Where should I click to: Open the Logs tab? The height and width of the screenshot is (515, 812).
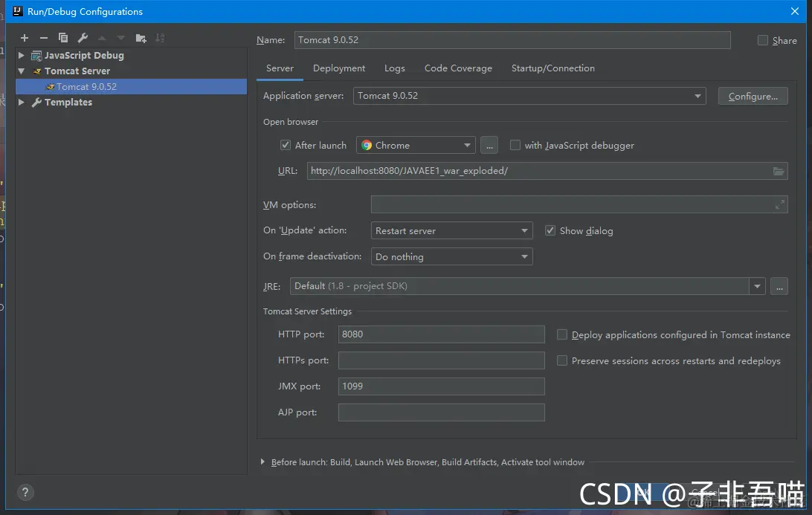coord(395,68)
